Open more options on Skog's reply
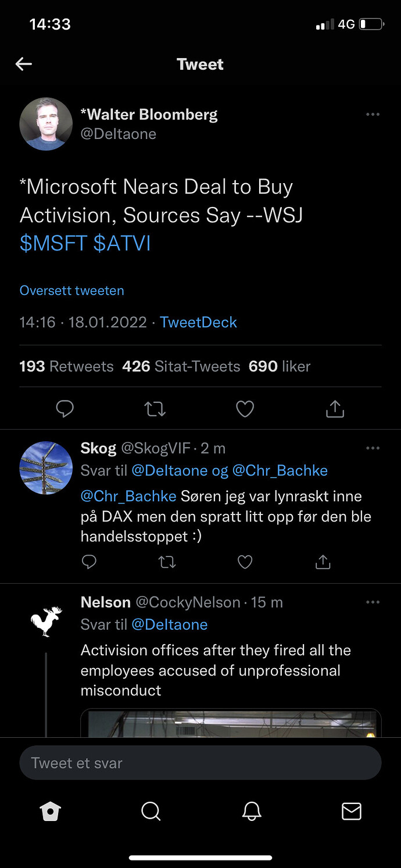 pyautogui.click(x=373, y=448)
